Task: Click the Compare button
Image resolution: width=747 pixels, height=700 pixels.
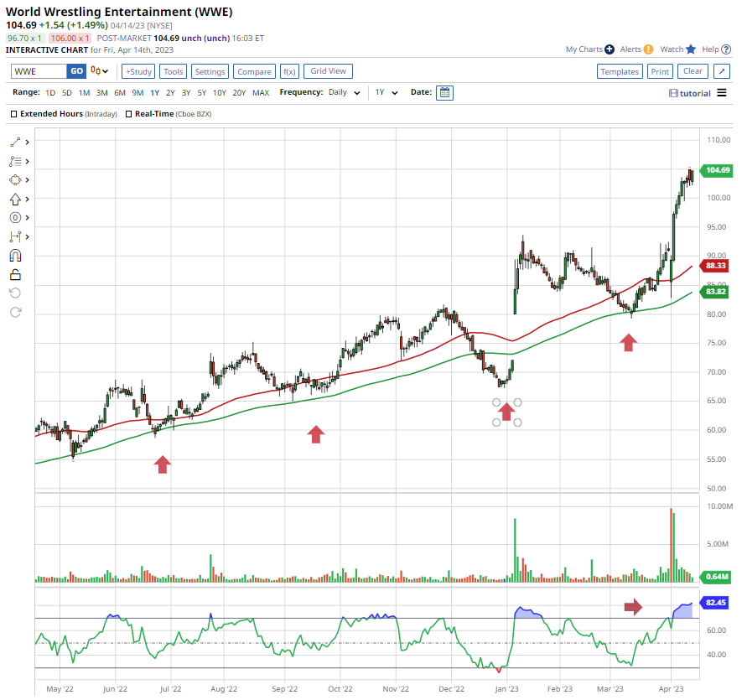Action: (254, 71)
